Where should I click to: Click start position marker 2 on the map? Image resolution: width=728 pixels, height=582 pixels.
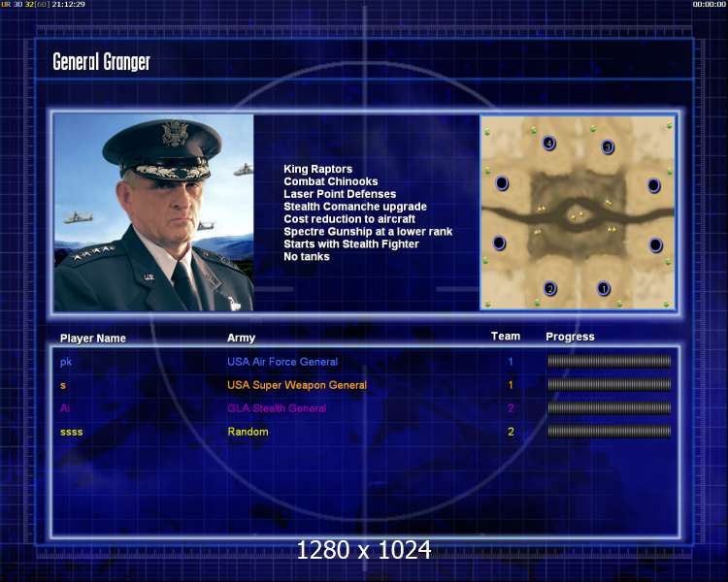tap(550, 289)
